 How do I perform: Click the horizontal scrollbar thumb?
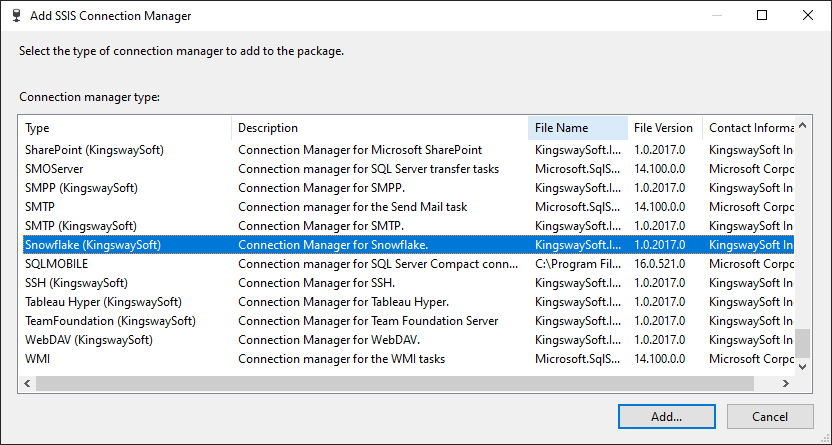(395, 383)
